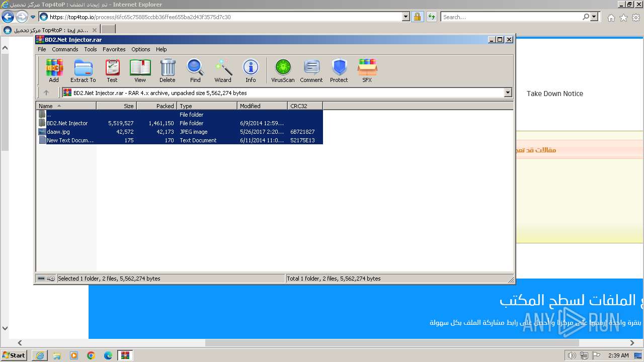Click the security lock icon in address bar
This screenshot has width=644, height=362.
(x=417, y=17)
